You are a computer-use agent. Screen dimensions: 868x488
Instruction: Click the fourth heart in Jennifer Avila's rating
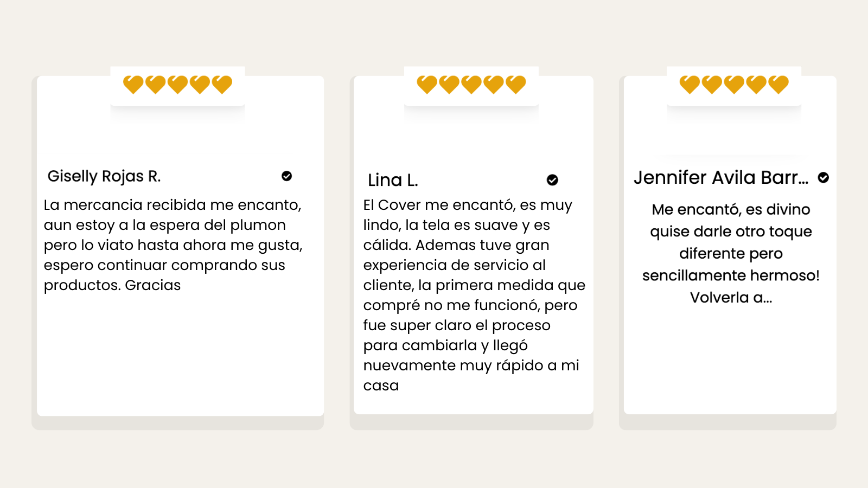756,85
